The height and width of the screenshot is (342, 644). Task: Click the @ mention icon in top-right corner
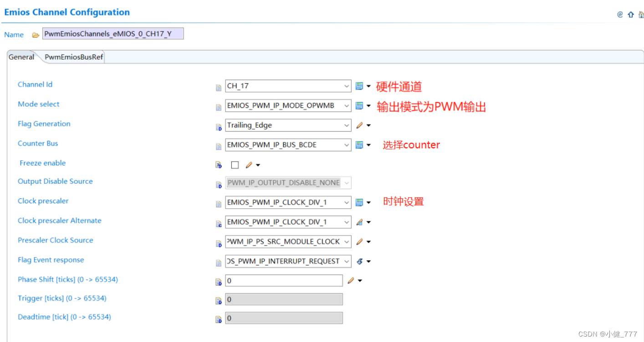click(x=620, y=14)
